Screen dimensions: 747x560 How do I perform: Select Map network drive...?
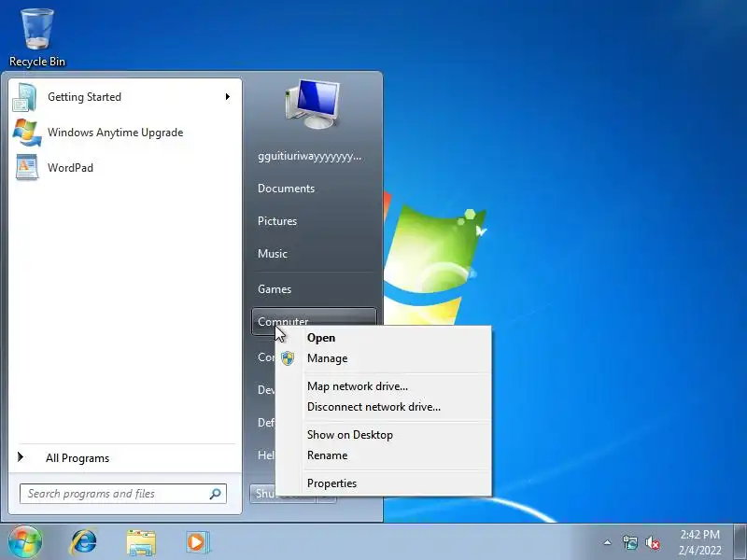(383, 386)
